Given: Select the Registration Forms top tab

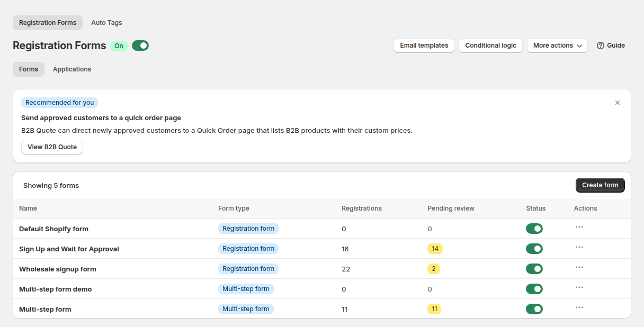Looking at the screenshot, I should [x=48, y=23].
